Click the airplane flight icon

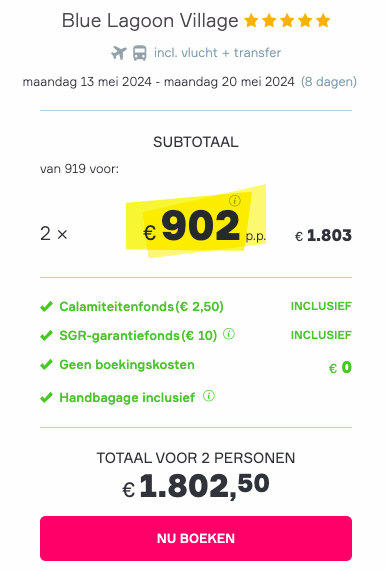click(119, 53)
